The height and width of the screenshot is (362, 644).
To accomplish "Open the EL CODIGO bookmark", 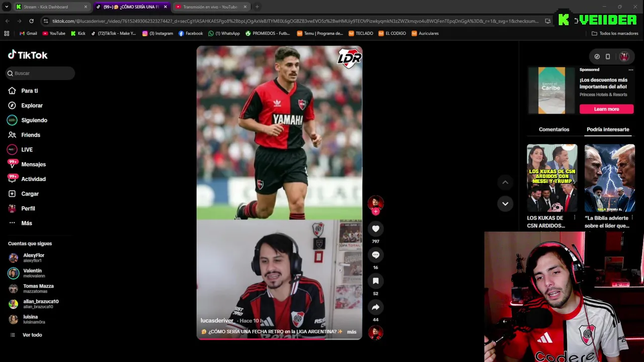I will 392,34.
